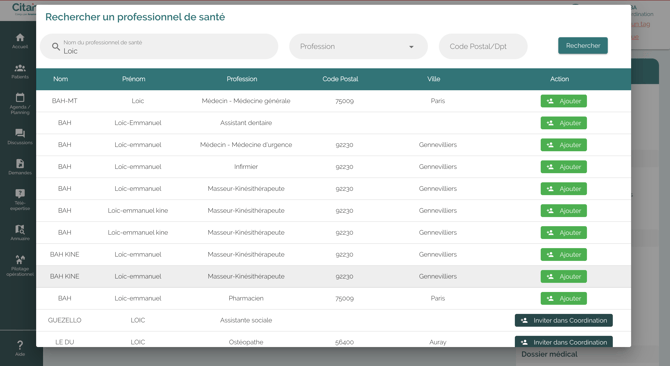Open Agenda / Planning calendar icon
The width and height of the screenshot is (670, 366).
click(20, 97)
